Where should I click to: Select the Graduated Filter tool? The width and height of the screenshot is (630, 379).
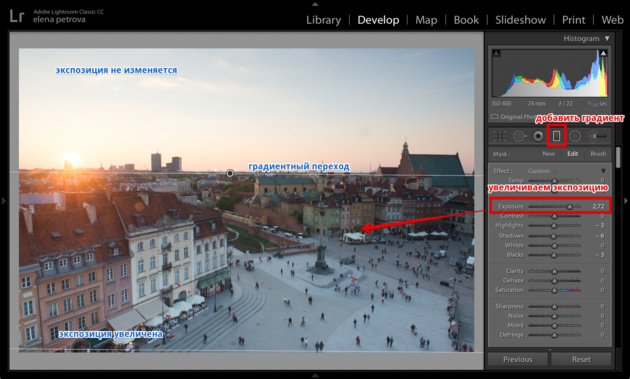point(556,136)
